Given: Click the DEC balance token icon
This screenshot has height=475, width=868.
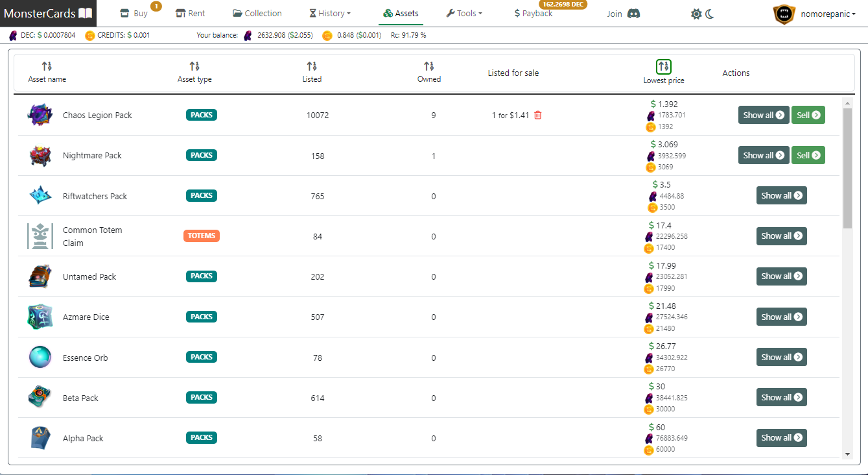Looking at the screenshot, I should tap(248, 35).
